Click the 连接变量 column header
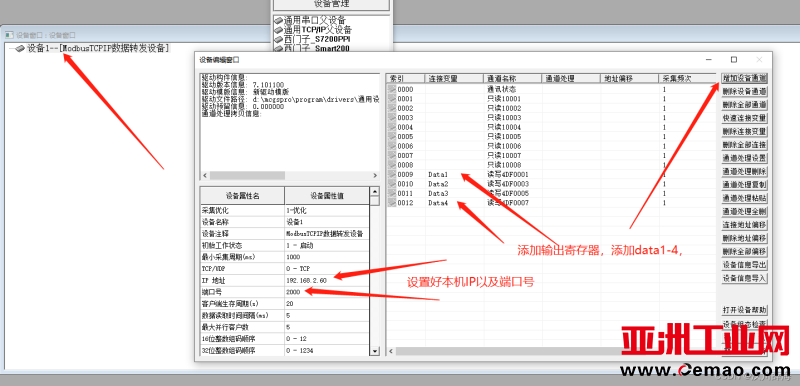The width and height of the screenshot is (800, 386). pos(454,79)
